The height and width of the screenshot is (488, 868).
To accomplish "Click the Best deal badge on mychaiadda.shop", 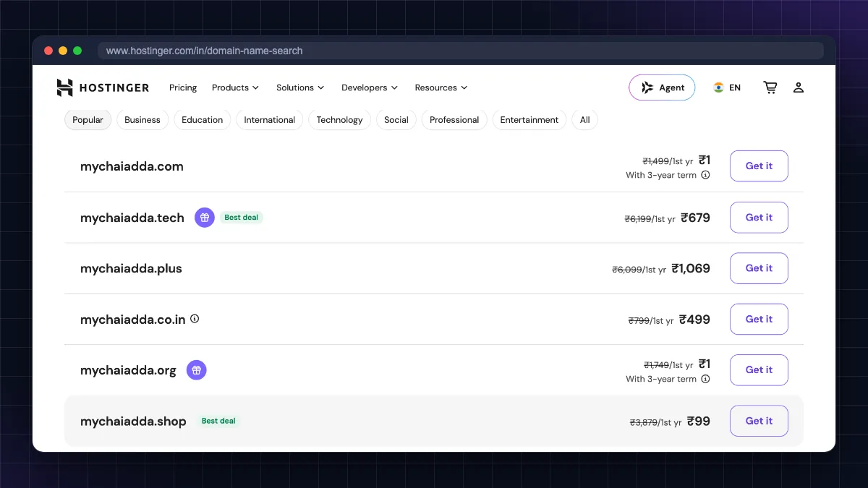I will tap(218, 421).
